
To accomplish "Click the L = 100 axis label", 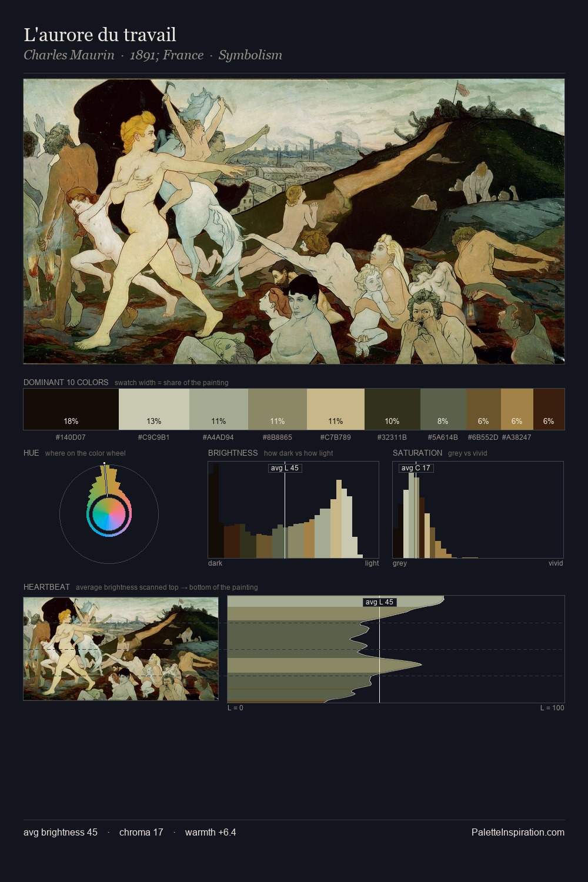I will [x=552, y=708].
